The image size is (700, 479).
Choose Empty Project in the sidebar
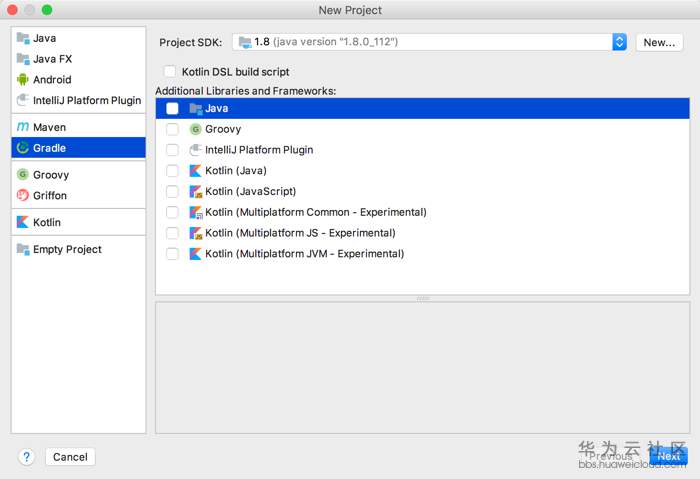67,250
